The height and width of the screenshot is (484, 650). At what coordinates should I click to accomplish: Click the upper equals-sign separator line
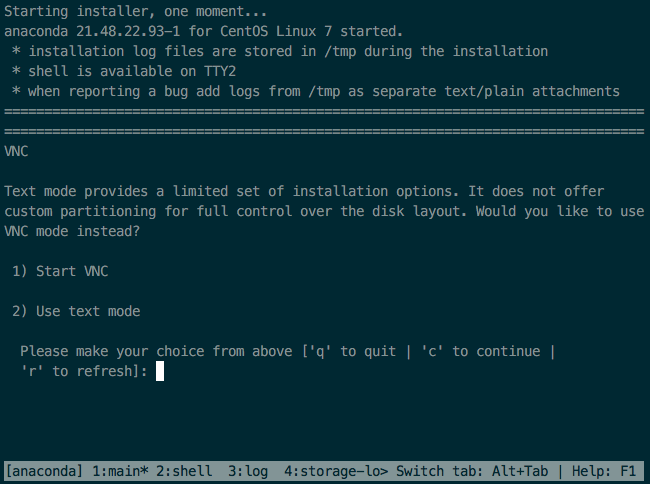coord(324,111)
